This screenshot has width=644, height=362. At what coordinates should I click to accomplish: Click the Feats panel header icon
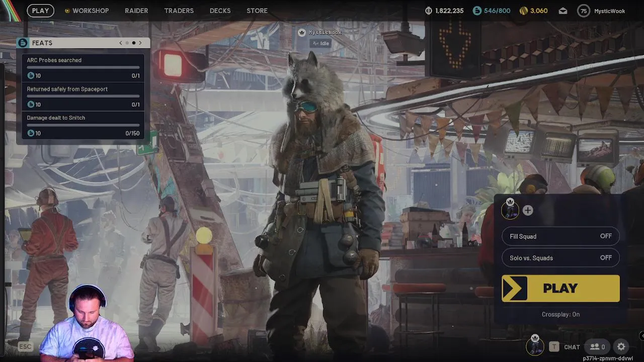pyautogui.click(x=23, y=43)
